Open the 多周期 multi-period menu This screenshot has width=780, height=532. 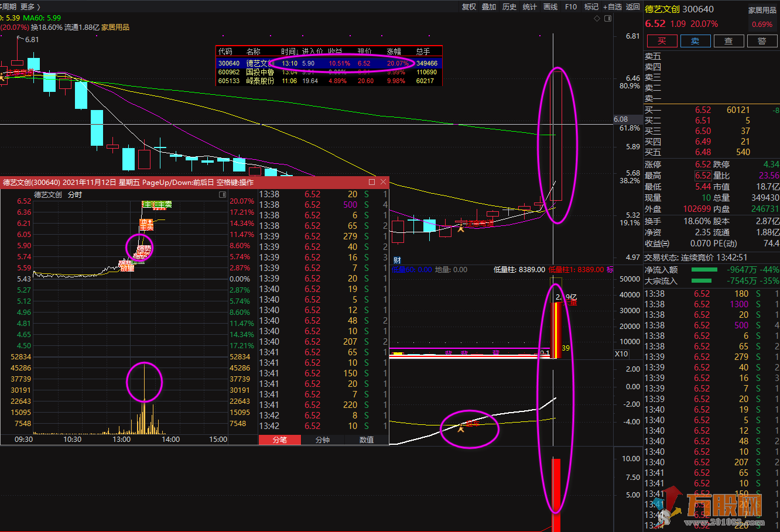tap(8, 6)
